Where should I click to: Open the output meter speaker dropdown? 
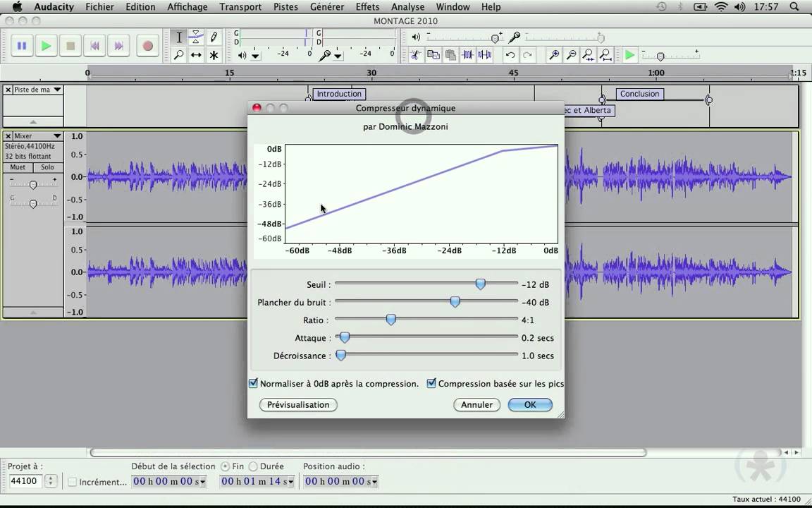[254, 56]
